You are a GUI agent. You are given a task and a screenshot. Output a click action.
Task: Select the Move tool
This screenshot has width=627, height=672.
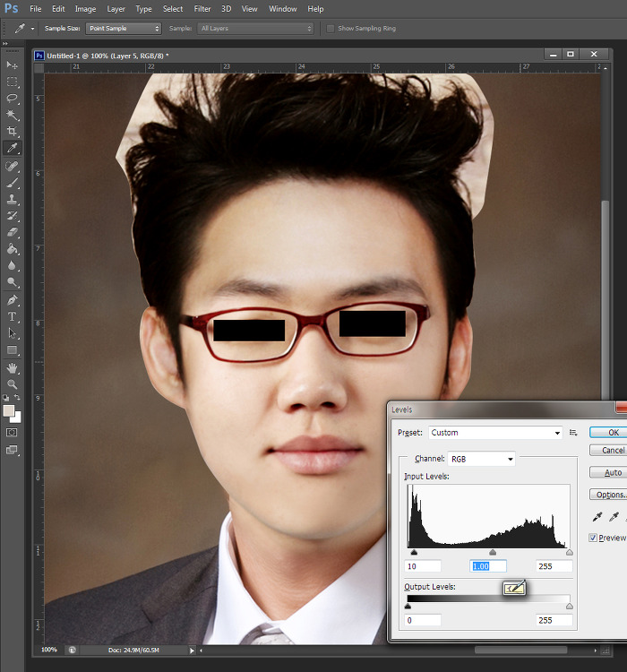(x=13, y=65)
